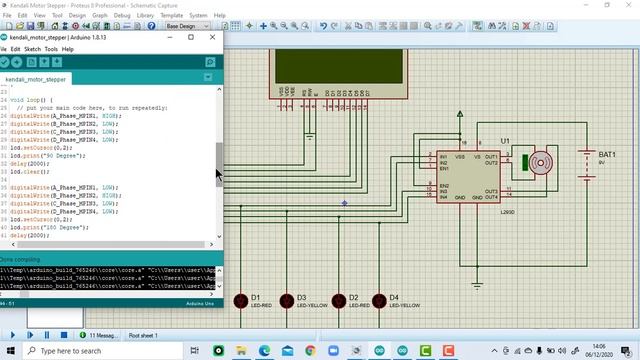The image size is (640, 360).
Task: Select the BAT1 battery component
Action: click(587, 165)
